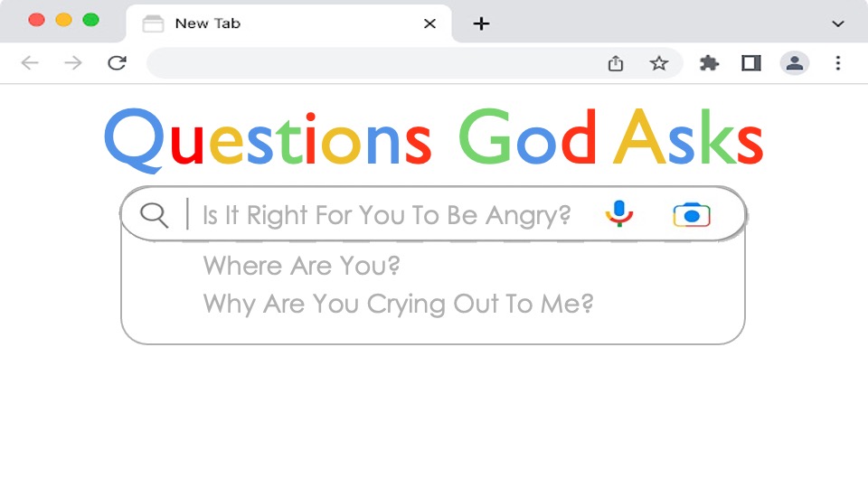Expand the tab search chevron

coord(838,23)
